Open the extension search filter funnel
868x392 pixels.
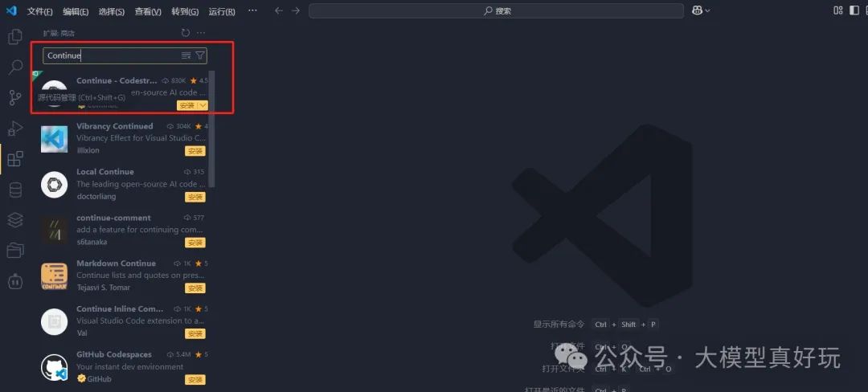point(200,55)
